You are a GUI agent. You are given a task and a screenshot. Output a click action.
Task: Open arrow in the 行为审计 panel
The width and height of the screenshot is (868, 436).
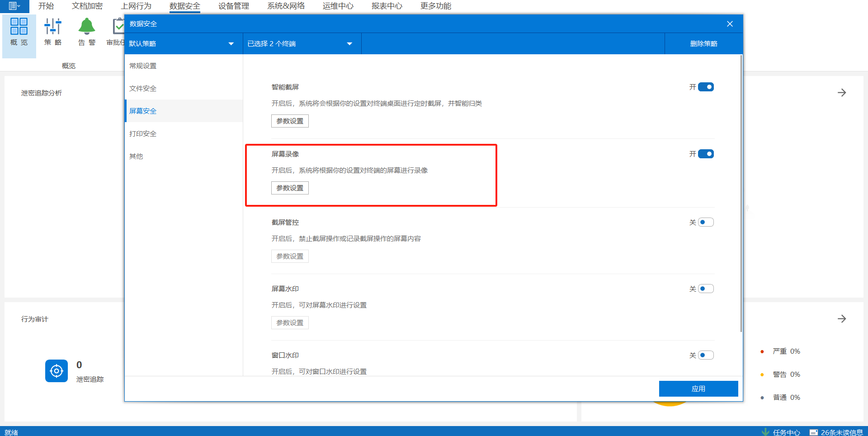click(x=842, y=319)
